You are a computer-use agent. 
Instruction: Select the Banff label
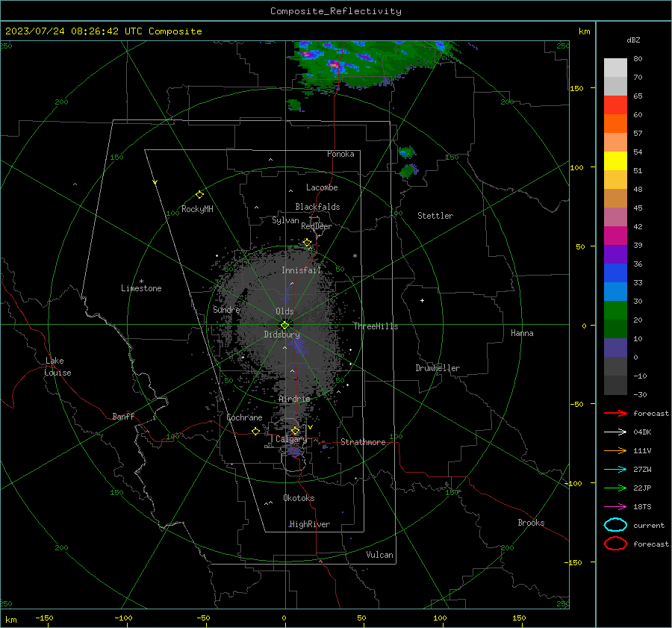click(x=123, y=416)
